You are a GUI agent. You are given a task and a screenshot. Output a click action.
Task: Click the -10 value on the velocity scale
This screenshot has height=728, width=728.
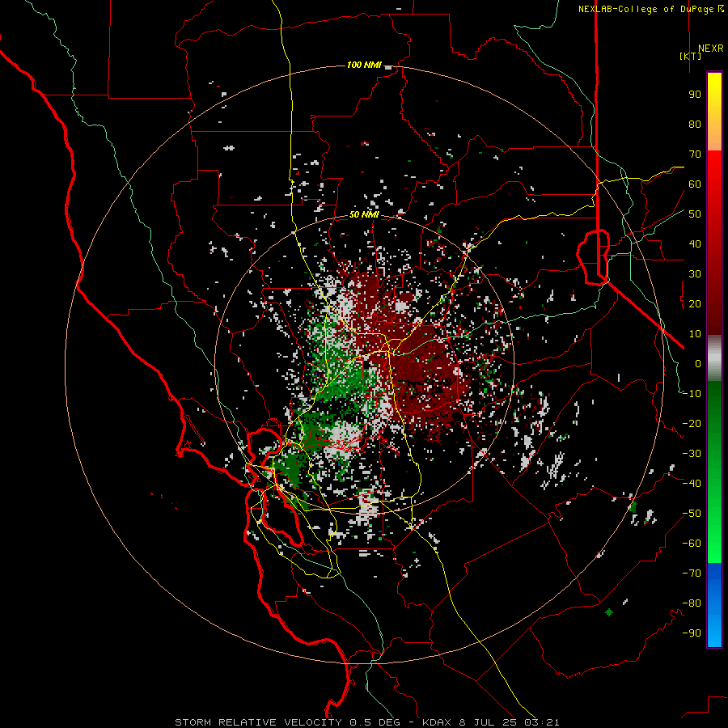pyautogui.click(x=692, y=394)
